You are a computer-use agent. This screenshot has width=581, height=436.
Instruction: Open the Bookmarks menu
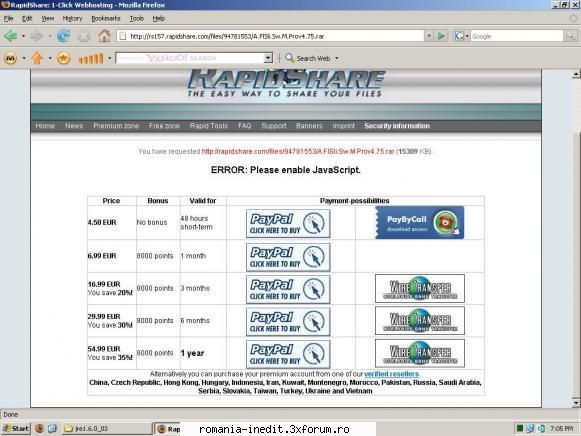(106, 19)
